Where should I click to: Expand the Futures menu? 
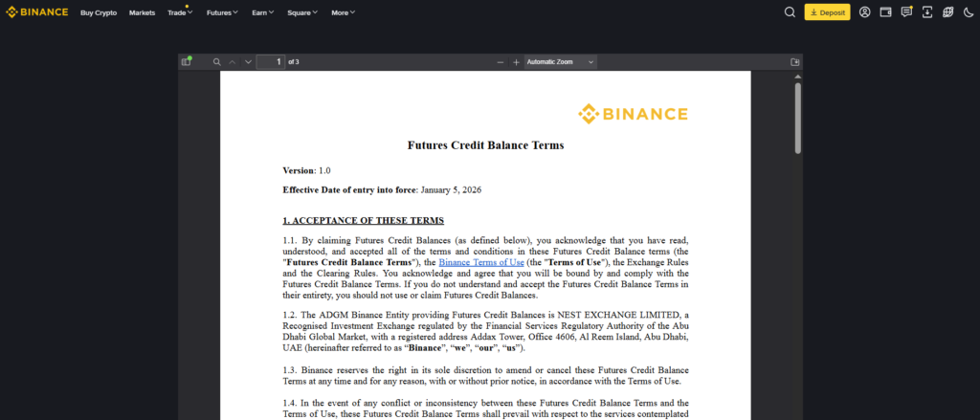click(x=222, y=12)
